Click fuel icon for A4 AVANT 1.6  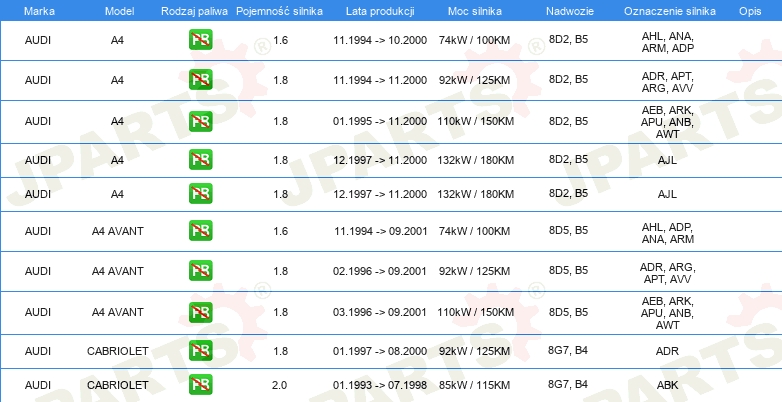200,230
